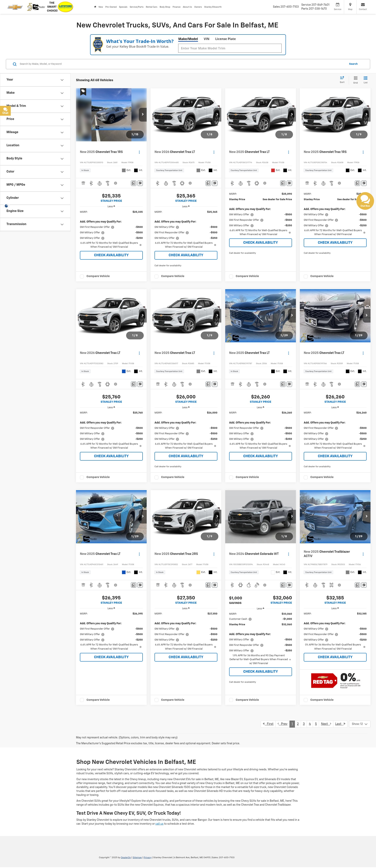Click CHECK AVAILABILITY on $25,335 Trax 1RS
The width and height of the screenshot is (376, 868).
(x=111, y=255)
